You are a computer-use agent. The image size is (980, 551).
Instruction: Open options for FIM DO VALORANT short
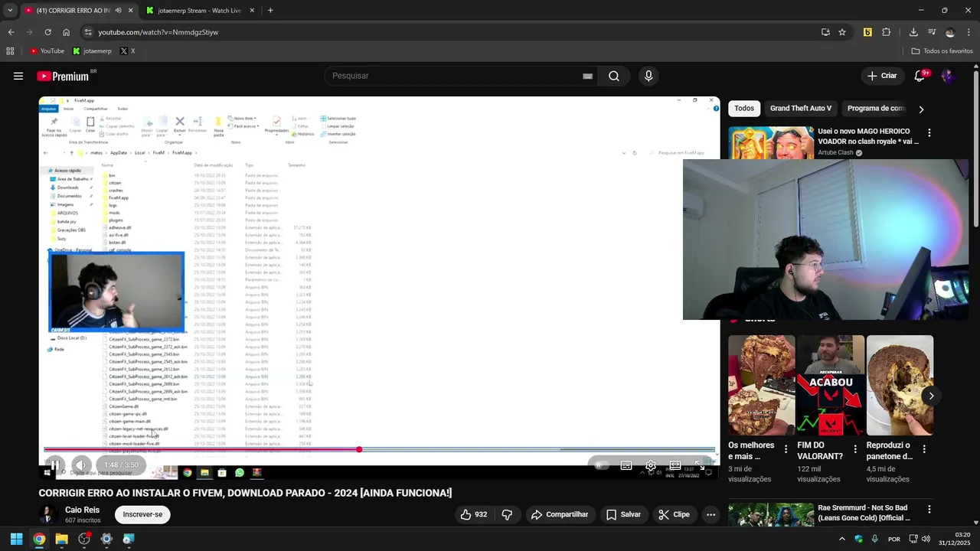[x=855, y=449]
